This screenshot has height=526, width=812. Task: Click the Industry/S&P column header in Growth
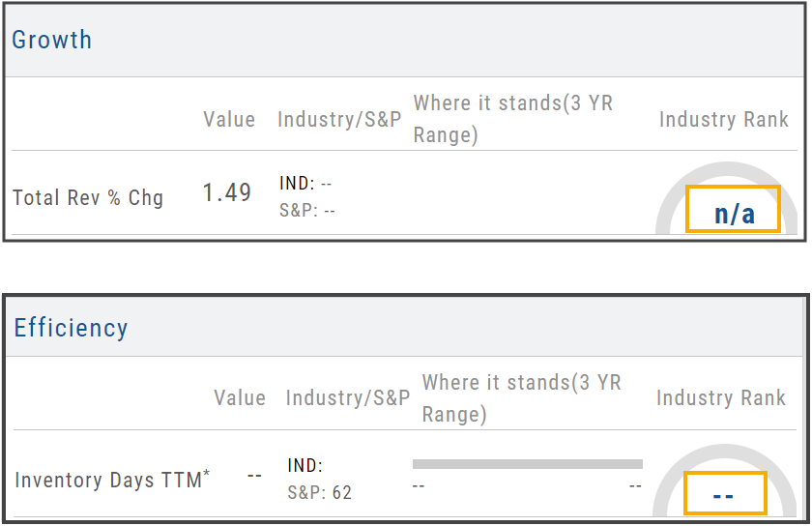pos(338,120)
